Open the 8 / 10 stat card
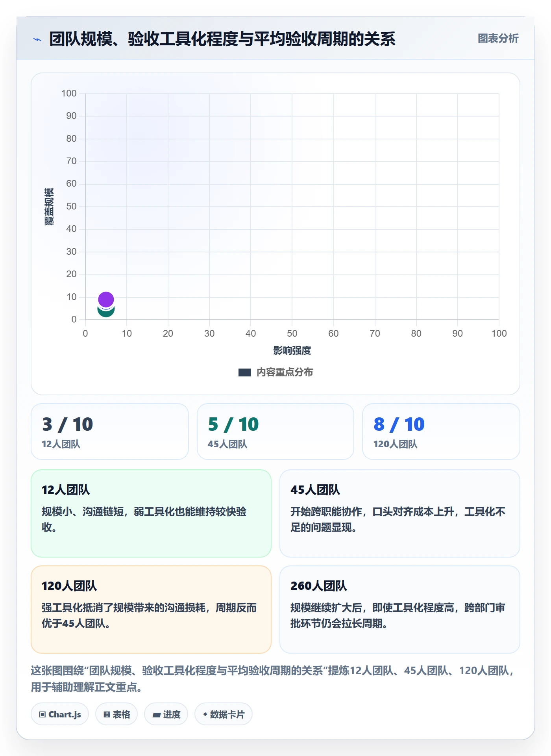This screenshot has height=756, width=551. 441,432
